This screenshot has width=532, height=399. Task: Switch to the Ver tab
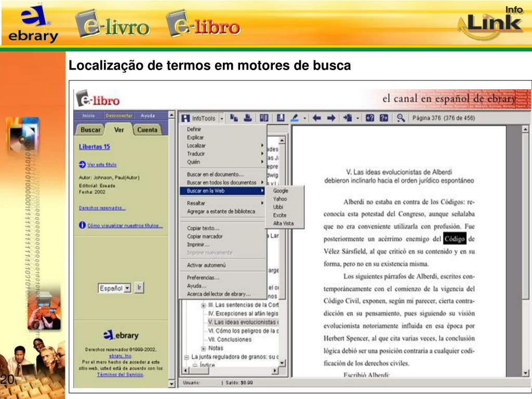(119, 129)
